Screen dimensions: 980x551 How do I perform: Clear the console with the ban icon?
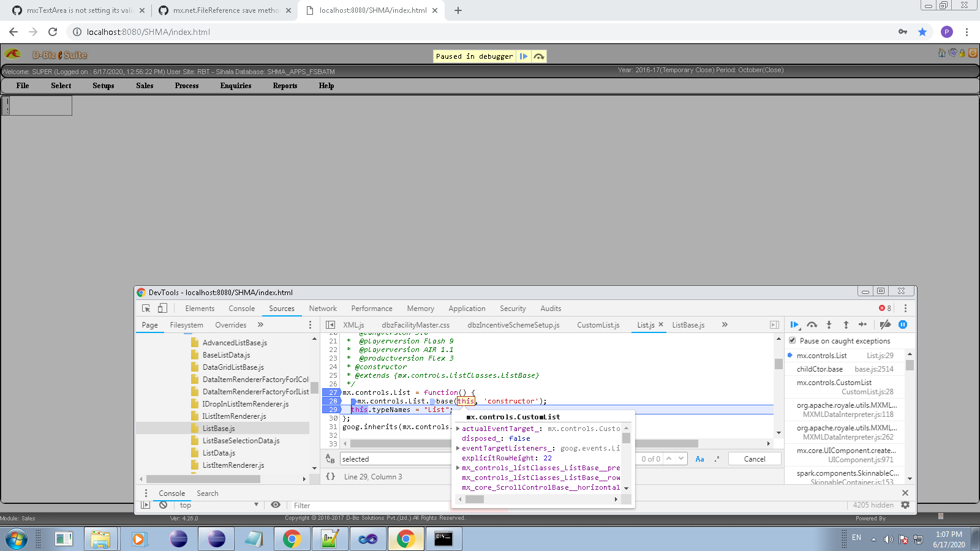(163, 505)
